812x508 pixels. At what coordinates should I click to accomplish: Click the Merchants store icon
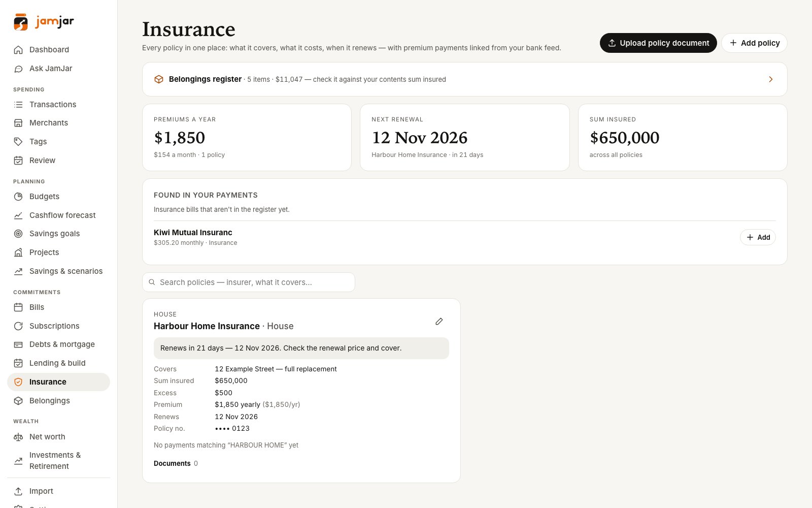pyautogui.click(x=18, y=123)
